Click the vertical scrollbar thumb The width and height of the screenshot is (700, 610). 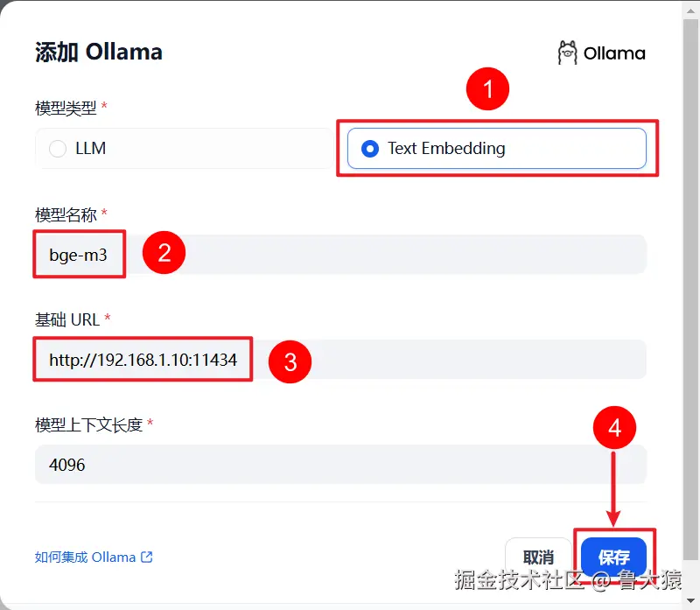(x=690, y=290)
